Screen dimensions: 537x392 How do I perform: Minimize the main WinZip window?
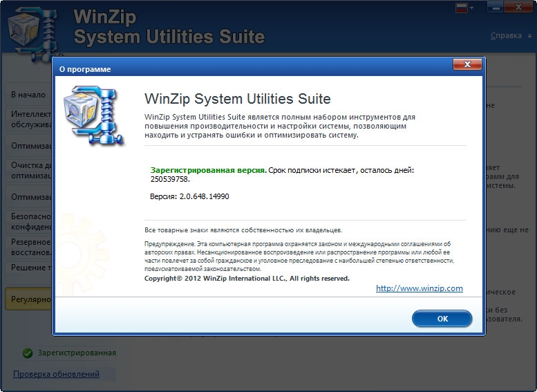[x=496, y=7]
